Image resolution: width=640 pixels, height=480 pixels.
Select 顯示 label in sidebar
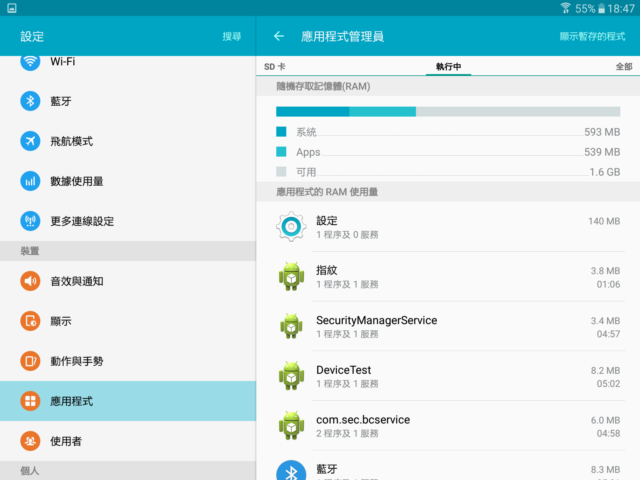point(61,321)
